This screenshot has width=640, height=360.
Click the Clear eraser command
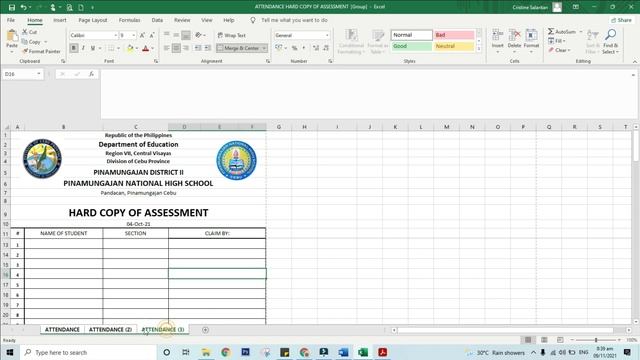(559, 50)
